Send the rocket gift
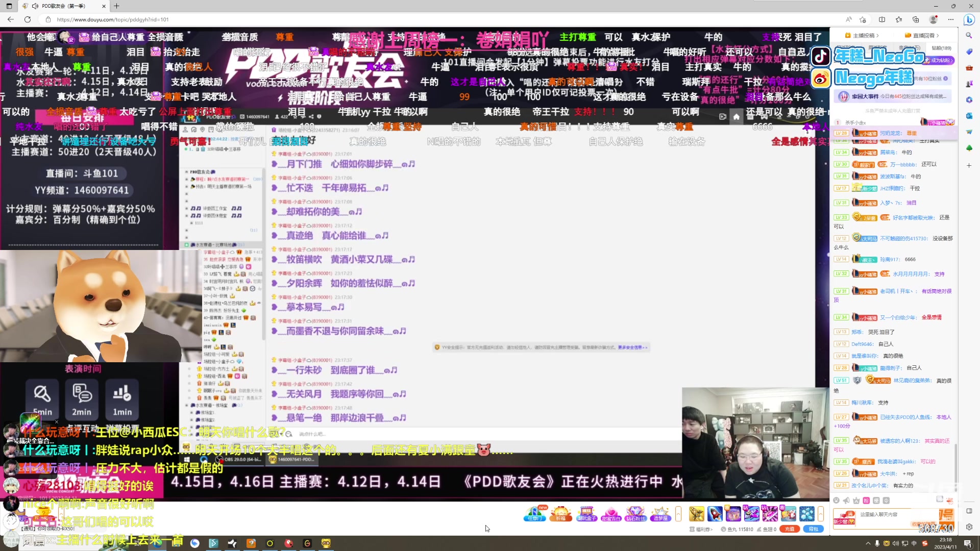 coord(715,514)
